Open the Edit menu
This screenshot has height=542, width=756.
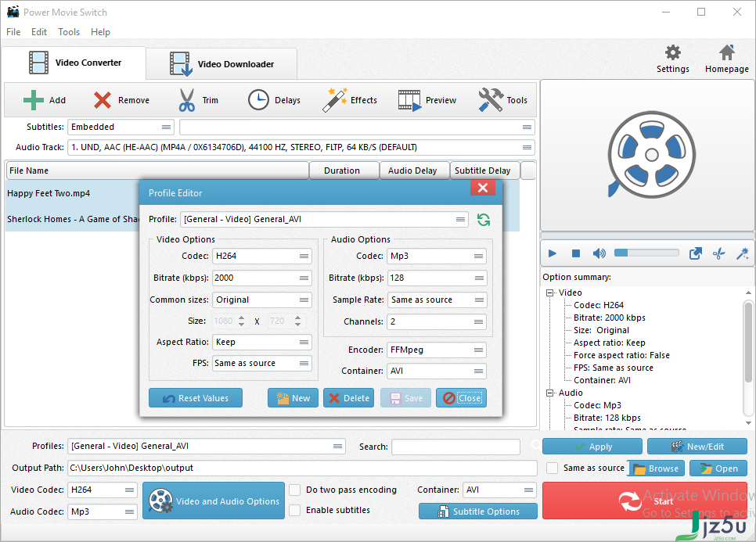pos(39,32)
